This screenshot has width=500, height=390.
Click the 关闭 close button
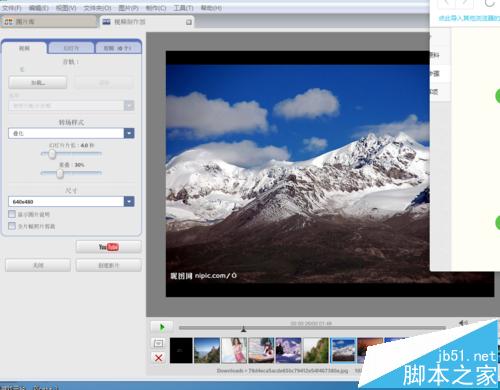click(x=38, y=266)
